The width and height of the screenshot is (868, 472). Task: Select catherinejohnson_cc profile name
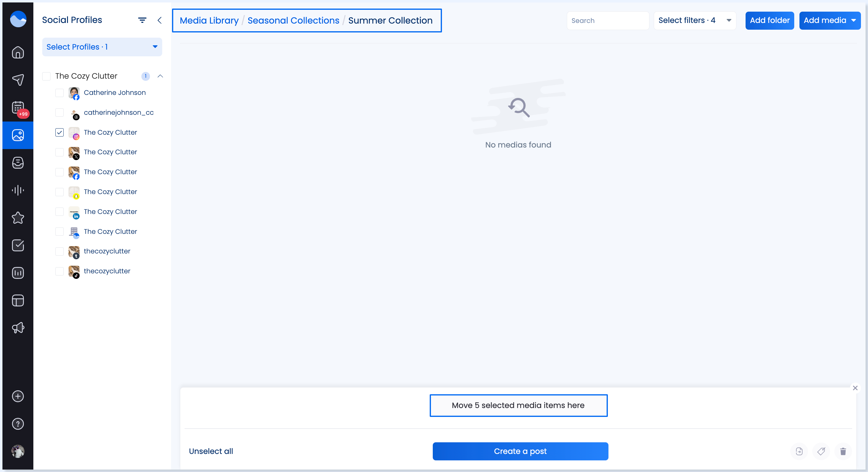pyautogui.click(x=119, y=113)
